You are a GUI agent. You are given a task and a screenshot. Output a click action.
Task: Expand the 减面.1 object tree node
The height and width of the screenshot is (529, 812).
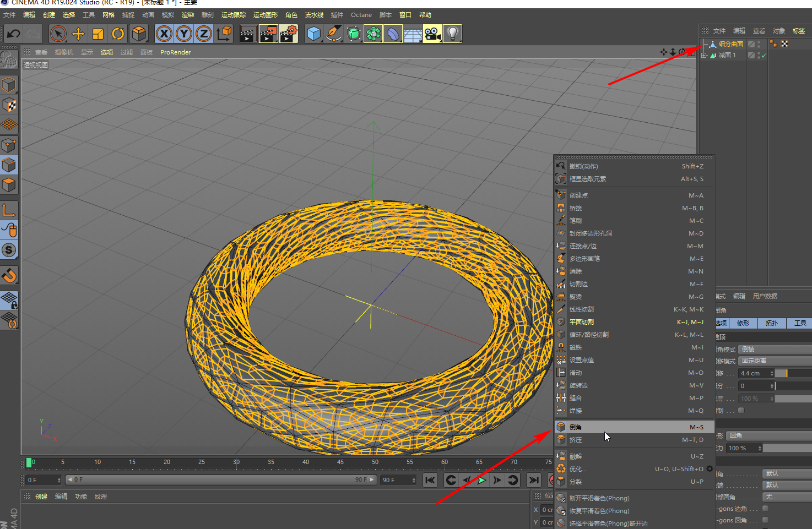[x=704, y=55]
